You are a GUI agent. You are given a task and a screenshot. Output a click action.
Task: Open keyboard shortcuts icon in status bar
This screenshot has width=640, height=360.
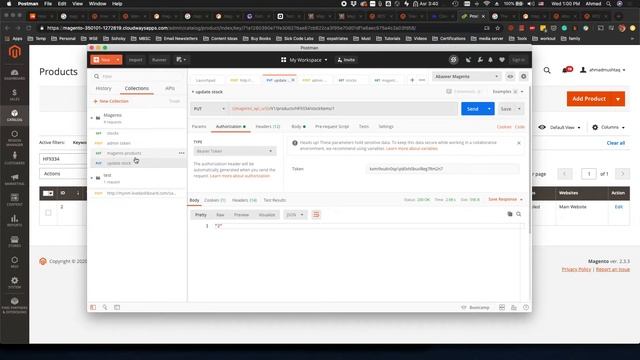coord(513,307)
